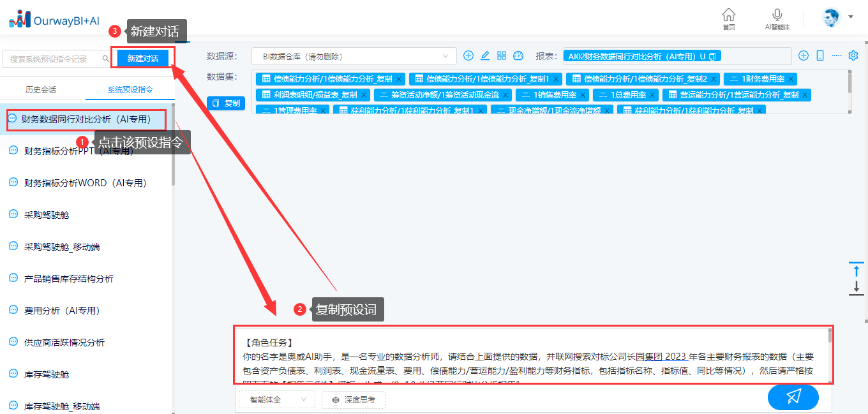Image resolution: width=868 pixels, height=414 pixels.
Task: Open the settings gear icon
Action: pyautogui.click(x=853, y=55)
